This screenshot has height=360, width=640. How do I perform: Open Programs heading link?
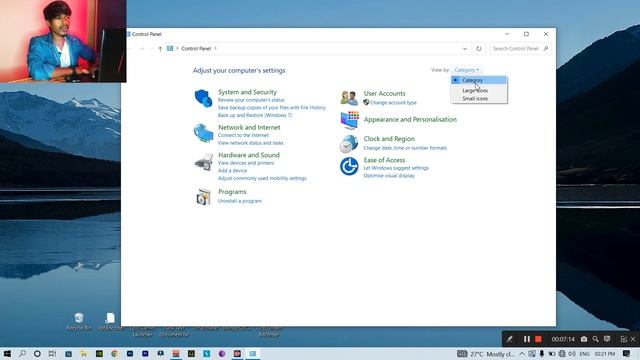click(x=232, y=192)
